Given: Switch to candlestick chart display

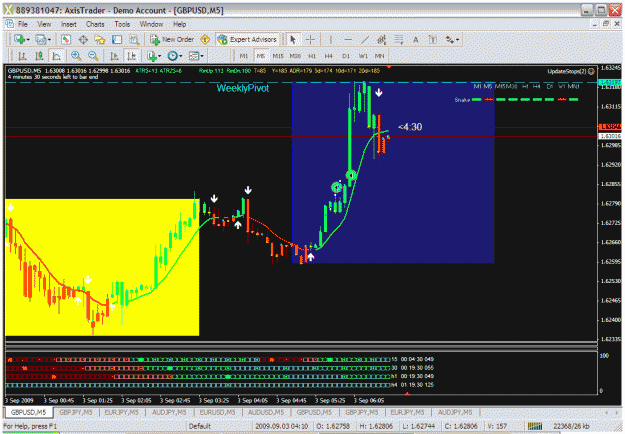Looking at the screenshot, I should (39, 56).
